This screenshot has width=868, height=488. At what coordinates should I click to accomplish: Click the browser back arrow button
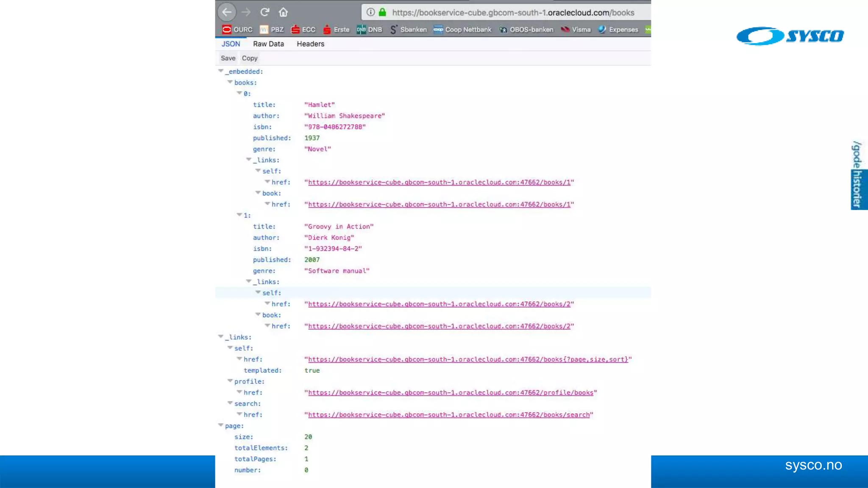[x=227, y=12]
